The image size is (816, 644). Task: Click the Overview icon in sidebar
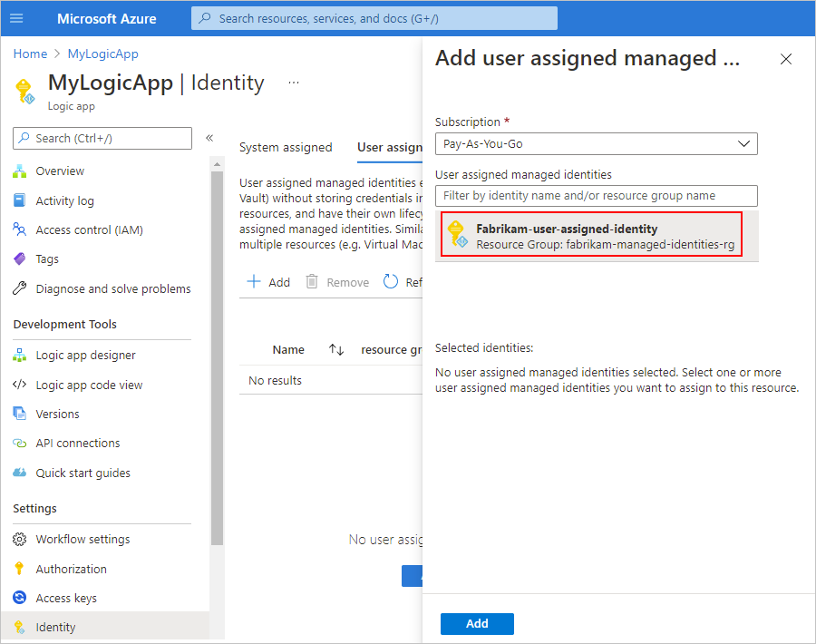(20, 171)
